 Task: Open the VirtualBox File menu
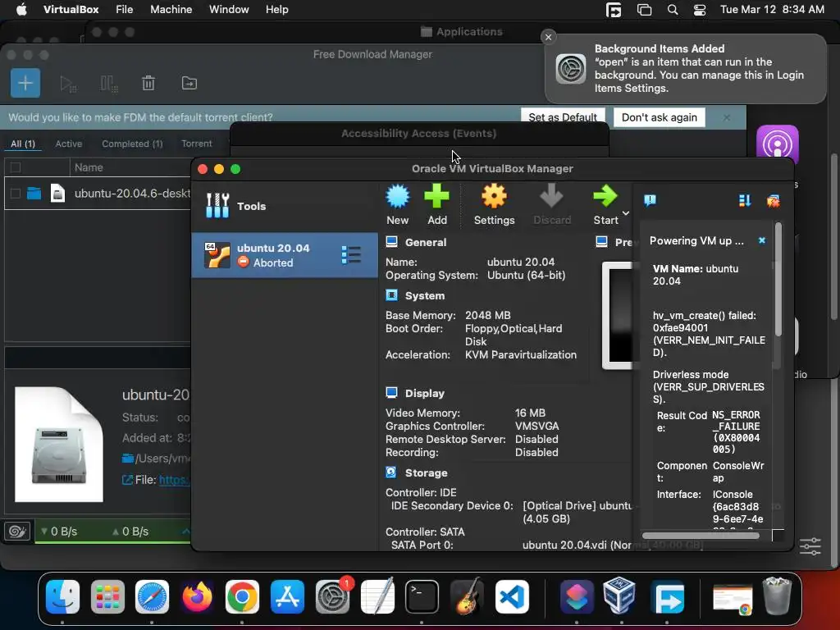tap(125, 10)
